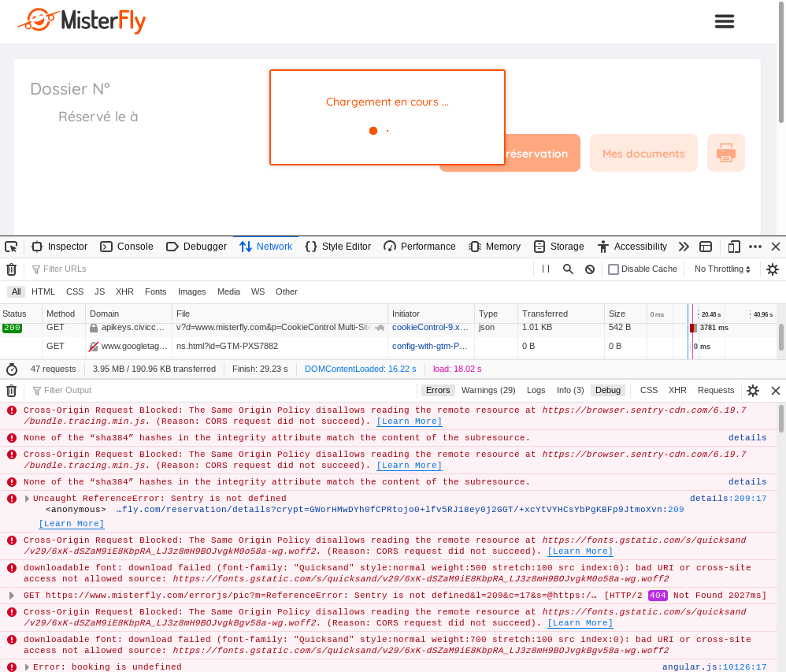Open the config-with-gtm initiator link
This screenshot has height=672, width=786.
point(429,346)
